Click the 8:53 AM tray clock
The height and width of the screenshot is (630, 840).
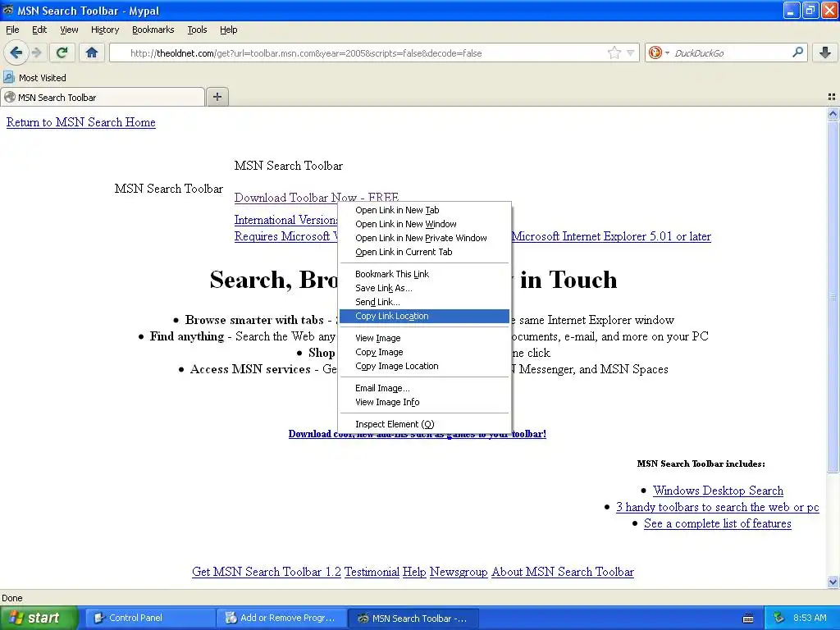810,618
